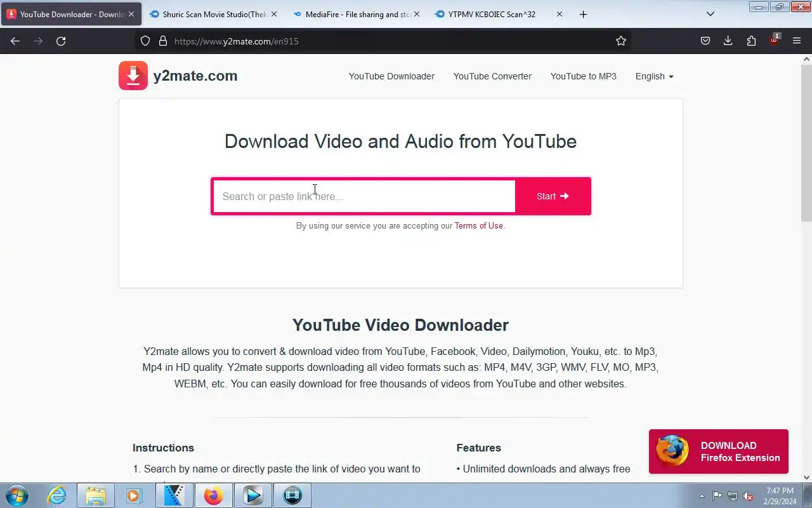812x508 pixels.
Task: Open the network tray icon
Action: [733, 496]
